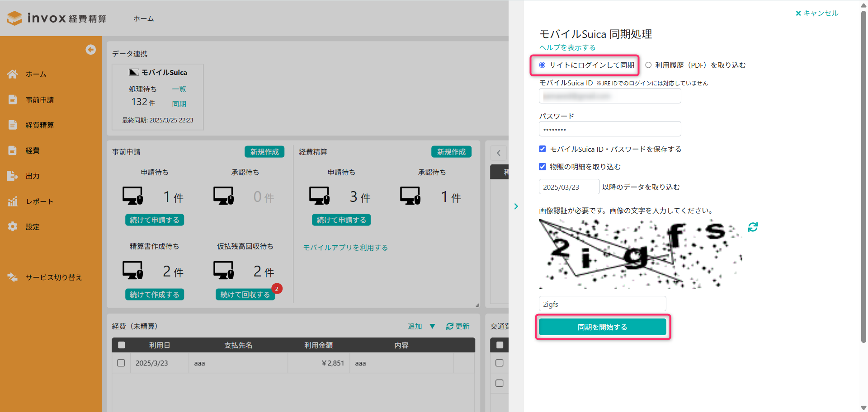The height and width of the screenshot is (412, 868).
Task: Click 続けて申請する under 経費精算
Action: pos(341,220)
